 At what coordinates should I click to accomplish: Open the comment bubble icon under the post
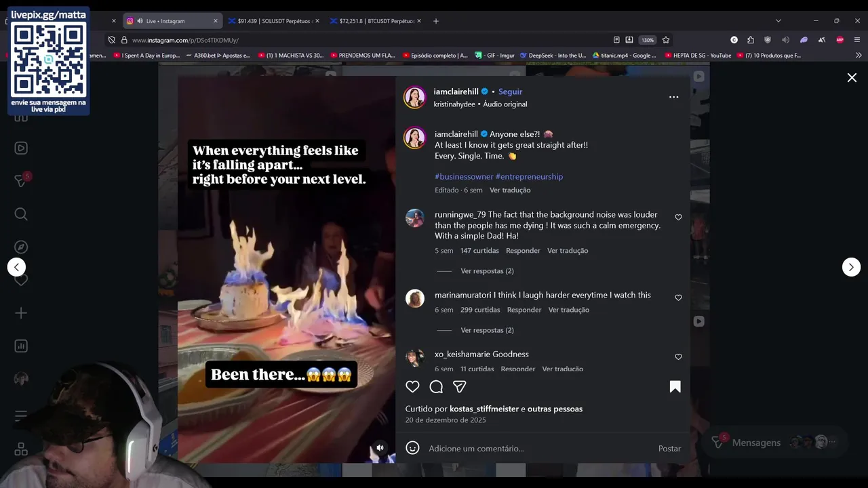[436, 386]
